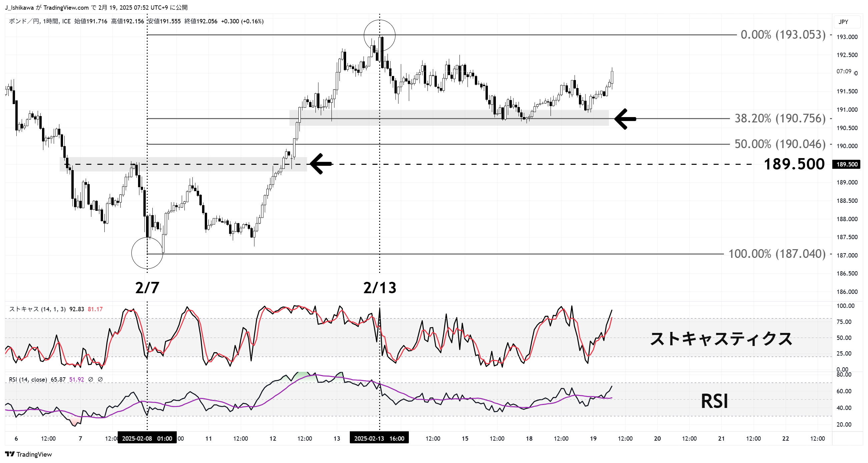Screen dimensions: 868x463
Task: Click date 11 on the time axis
Action: 208,438
